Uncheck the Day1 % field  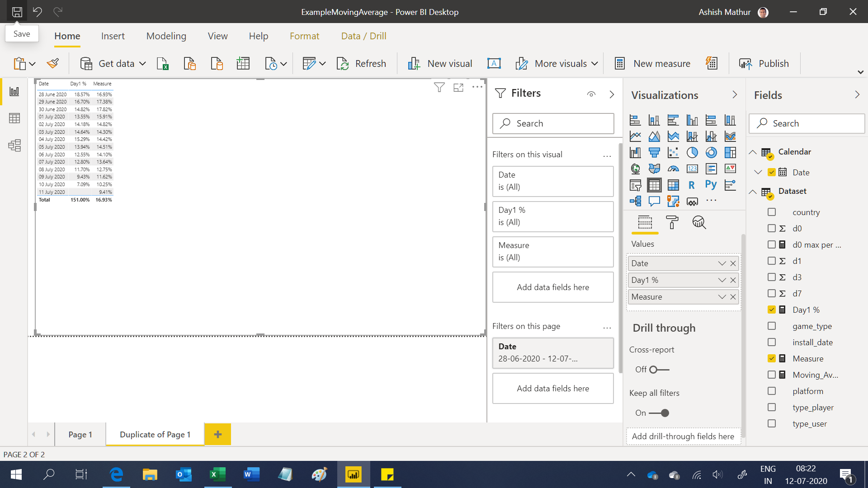point(772,310)
